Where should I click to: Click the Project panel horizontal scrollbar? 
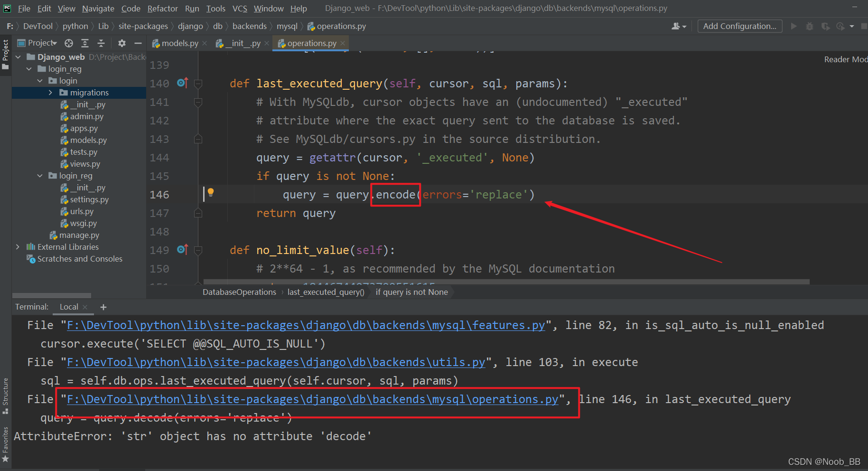52,295
